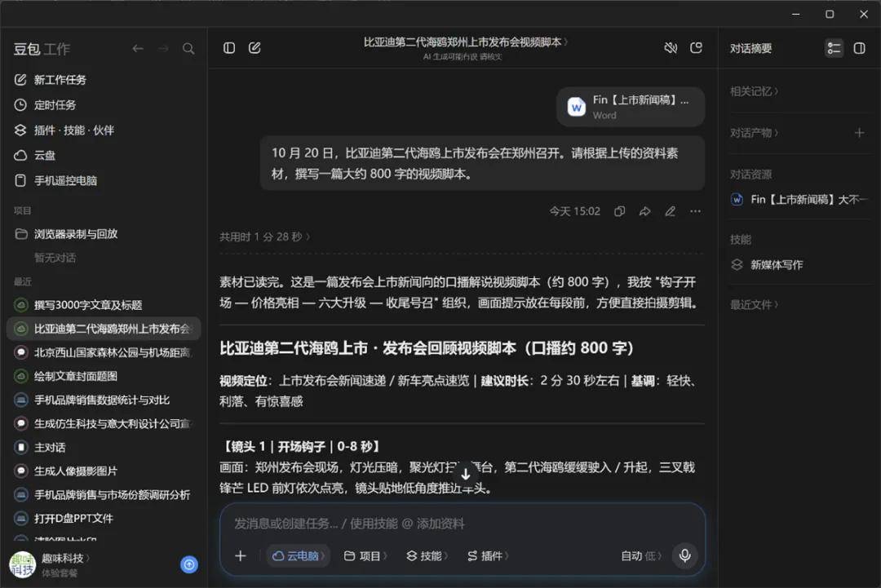881x588 pixels.
Task: Open the 自动 低 mode dropdown
Action: tap(641, 556)
